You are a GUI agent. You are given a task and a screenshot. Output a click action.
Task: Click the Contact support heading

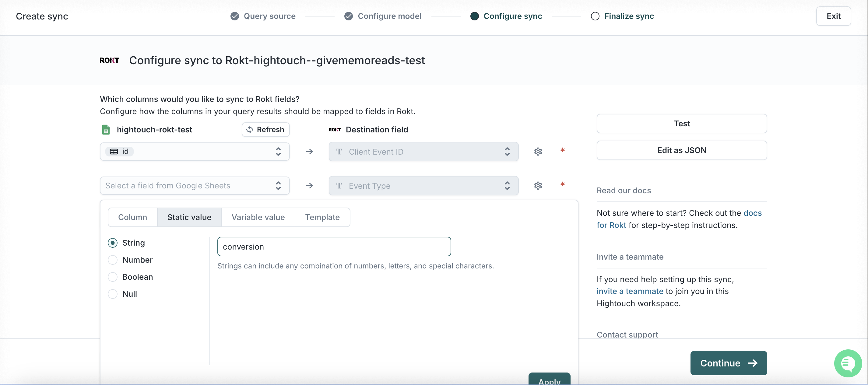coord(627,335)
